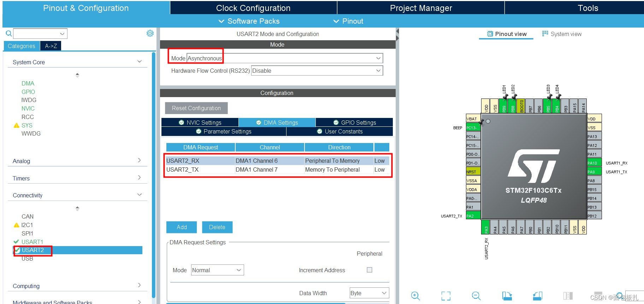This screenshot has height=304, width=644.
Task: Open the User Constants tab
Action: [x=340, y=131]
